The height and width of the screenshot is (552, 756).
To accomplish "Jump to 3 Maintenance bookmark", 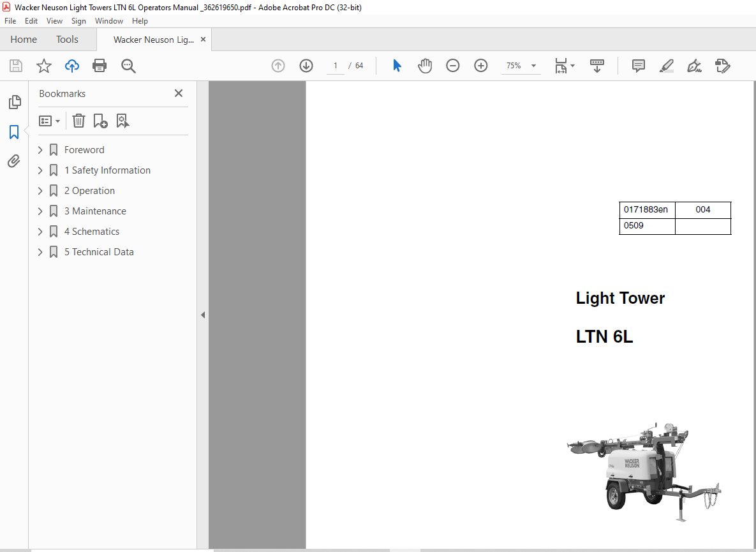I will point(96,211).
